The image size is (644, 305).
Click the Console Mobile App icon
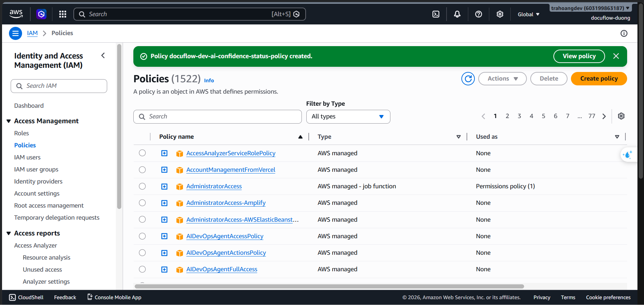[x=90, y=297]
